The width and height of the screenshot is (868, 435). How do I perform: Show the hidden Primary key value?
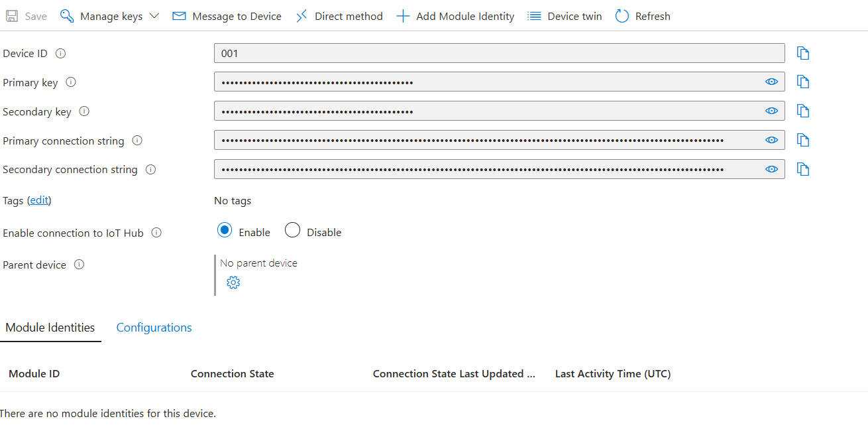click(771, 82)
